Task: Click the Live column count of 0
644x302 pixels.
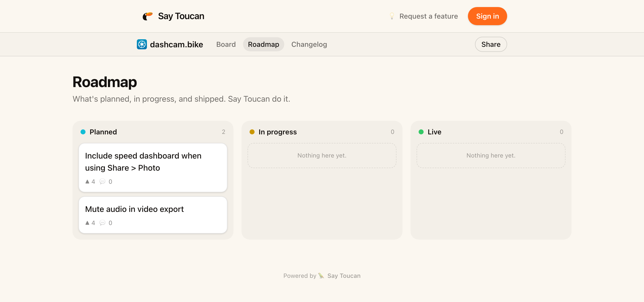Action: (x=561, y=132)
